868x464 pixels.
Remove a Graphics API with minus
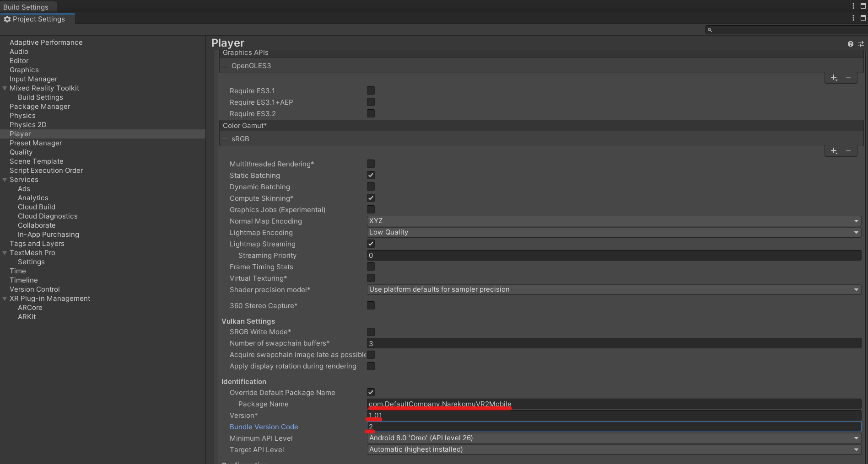(x=848, y=78)
